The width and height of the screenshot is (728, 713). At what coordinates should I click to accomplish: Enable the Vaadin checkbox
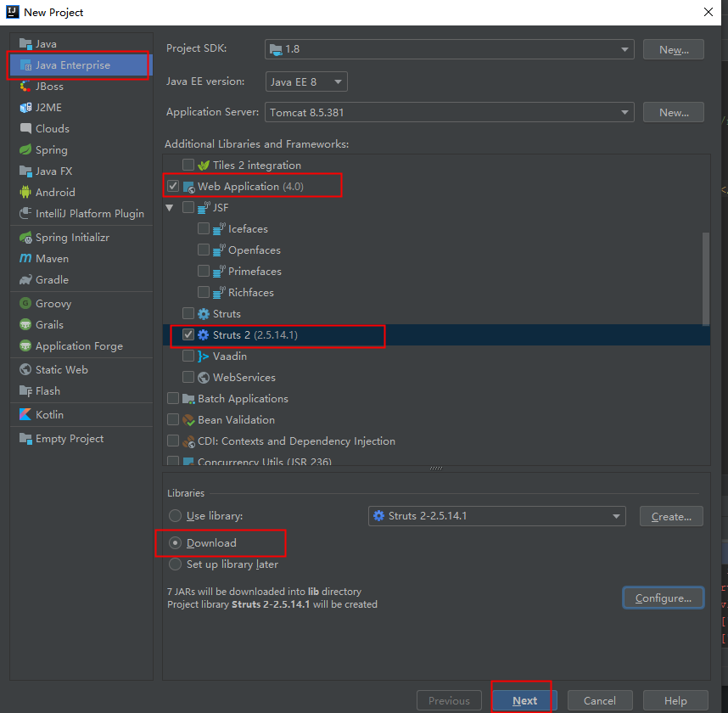[x=188, y=356]
